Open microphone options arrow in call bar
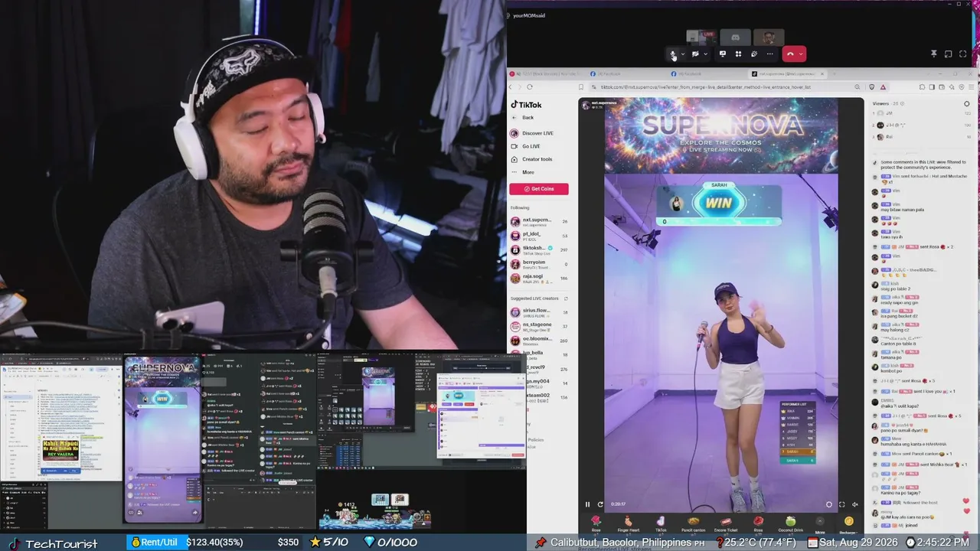Viewport: 980px width, 551px height. [x=682, y=54]
